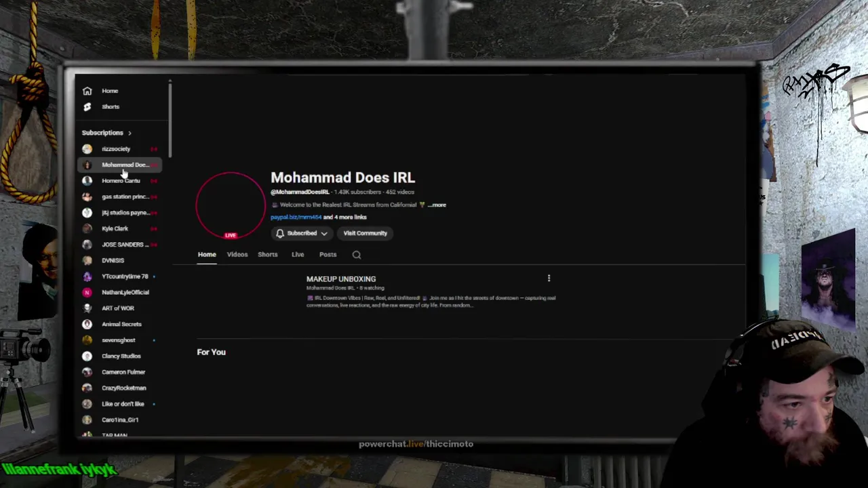Click the @MohammadDoesIRL handle
This screenshot has height=488, width=868.
click(x=300, y=192)
